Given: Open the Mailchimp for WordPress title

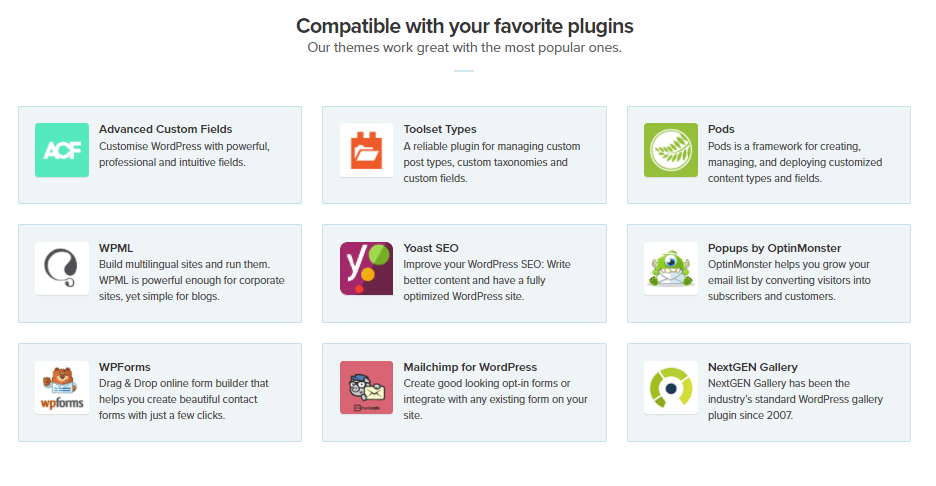Looking at the screenshot, I should point(470,367).
